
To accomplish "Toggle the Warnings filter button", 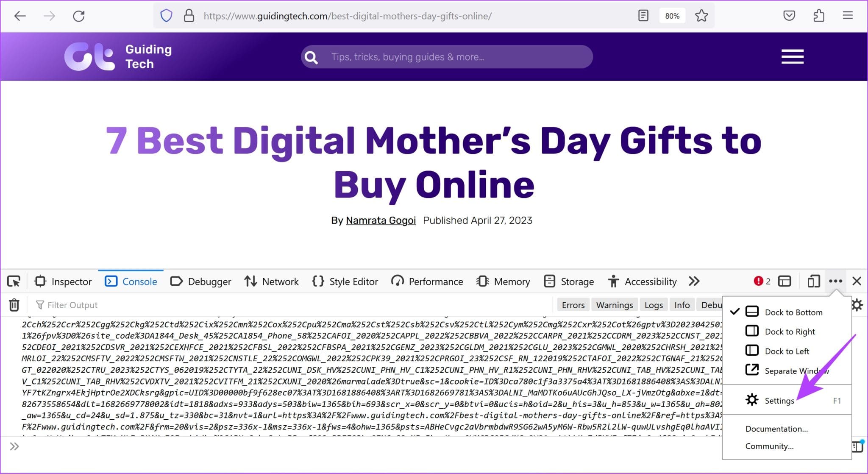I will 613,304.
